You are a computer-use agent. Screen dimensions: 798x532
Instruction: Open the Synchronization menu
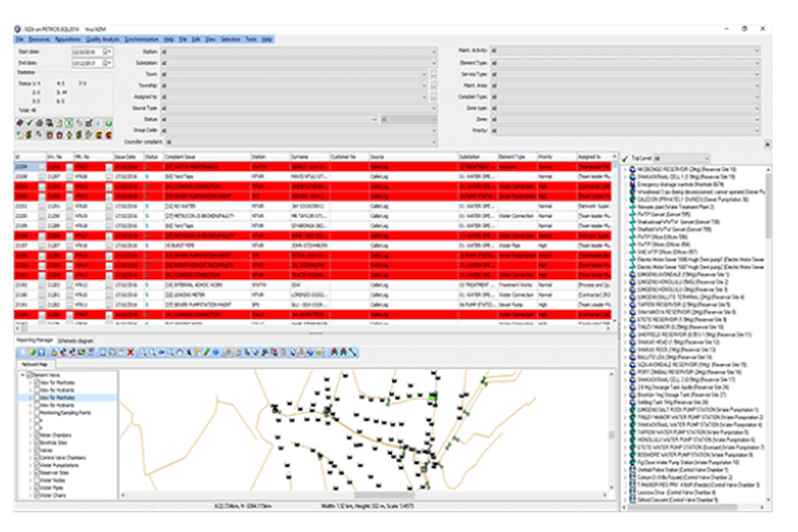141,39
